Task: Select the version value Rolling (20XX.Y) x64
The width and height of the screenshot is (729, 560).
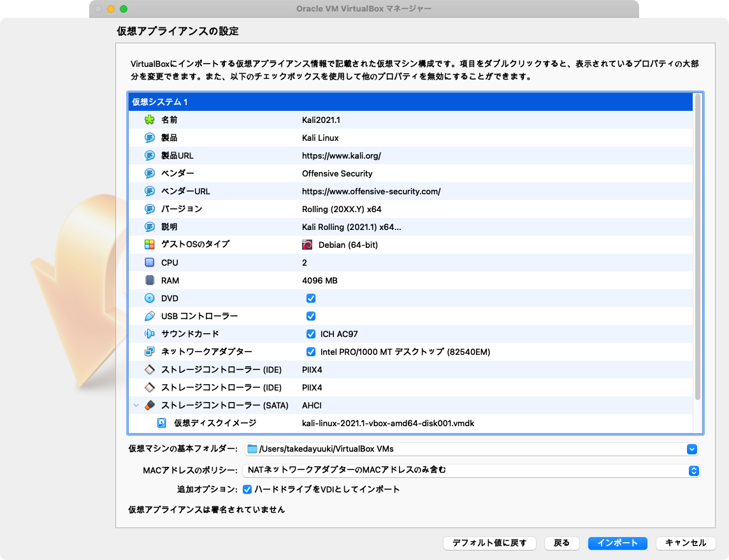Action: point(342,209)
